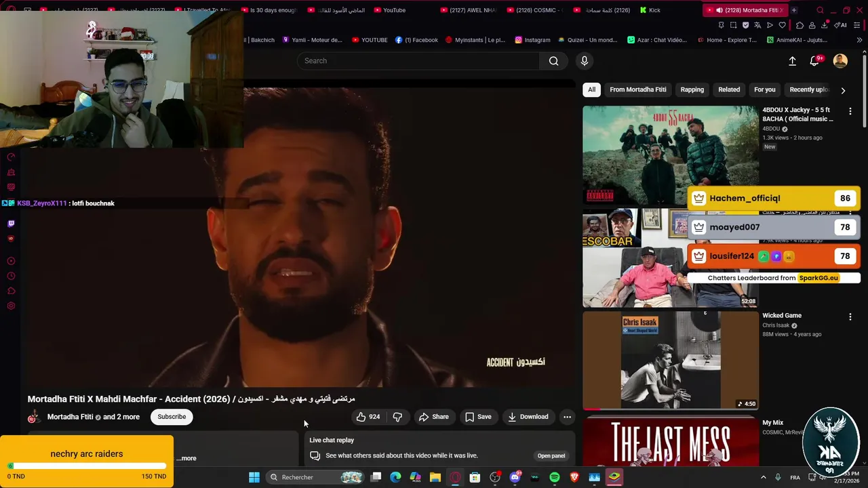Subscribe to Mortadha Ftiti channel
The image size is (868, 488).
click(172, 417)
